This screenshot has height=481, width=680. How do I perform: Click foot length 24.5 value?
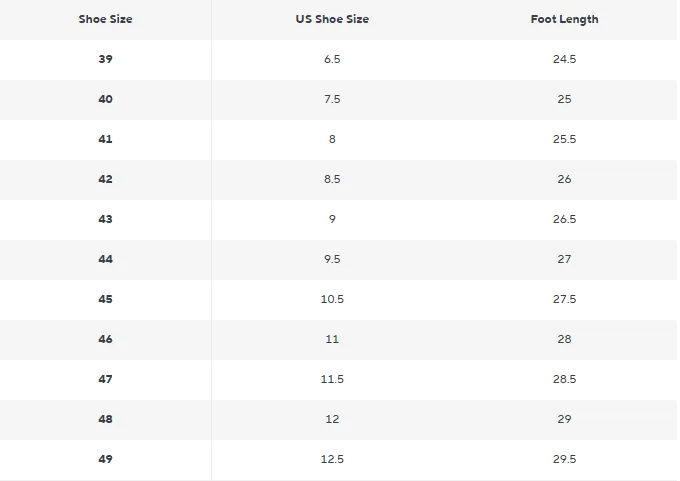coord(564,59)
